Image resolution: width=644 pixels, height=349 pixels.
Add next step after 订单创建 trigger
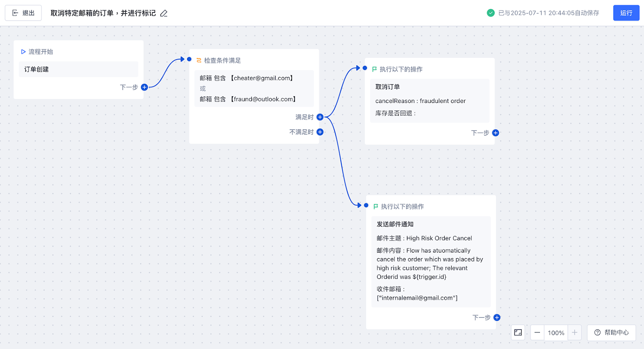click(144, 87)
